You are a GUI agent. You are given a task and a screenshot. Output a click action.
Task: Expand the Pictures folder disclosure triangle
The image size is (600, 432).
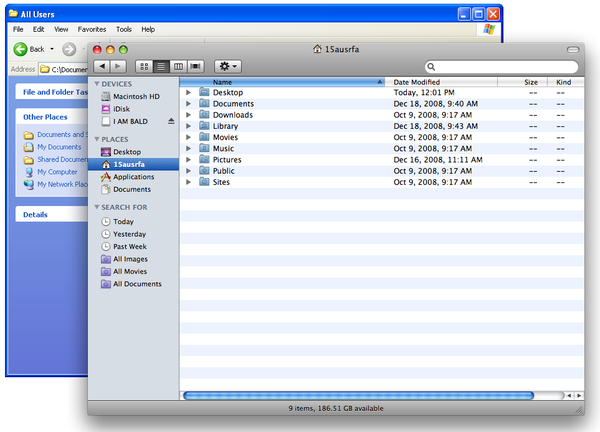(x=188, y=160)
